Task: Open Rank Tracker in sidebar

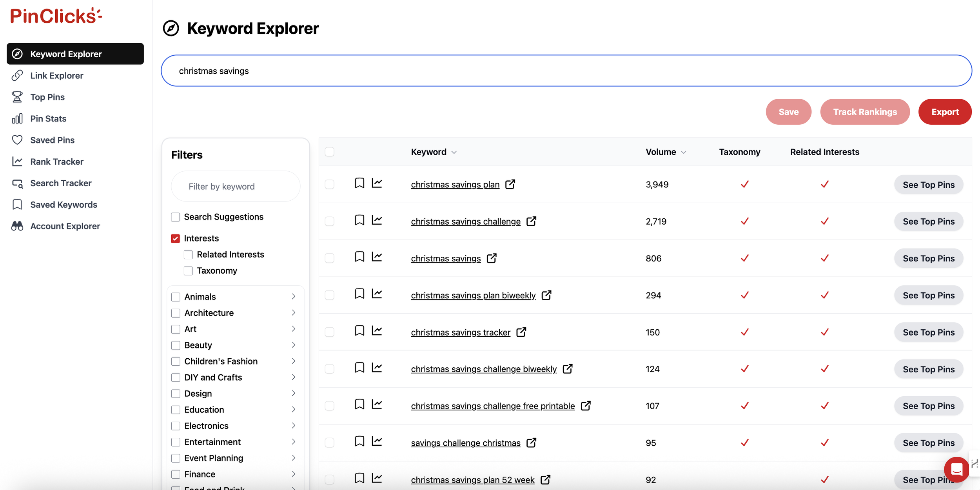Action: tap(56, 162)
